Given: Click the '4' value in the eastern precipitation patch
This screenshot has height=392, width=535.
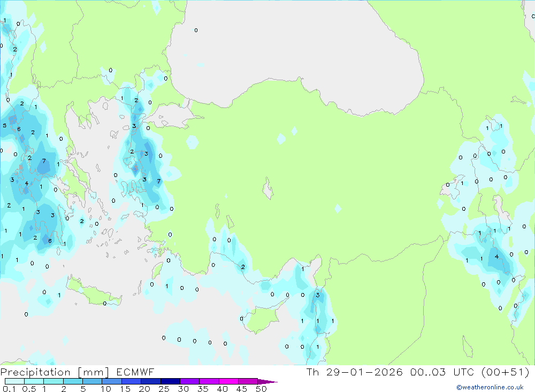Looking at the screenshot, I should (x=496, y=257).
